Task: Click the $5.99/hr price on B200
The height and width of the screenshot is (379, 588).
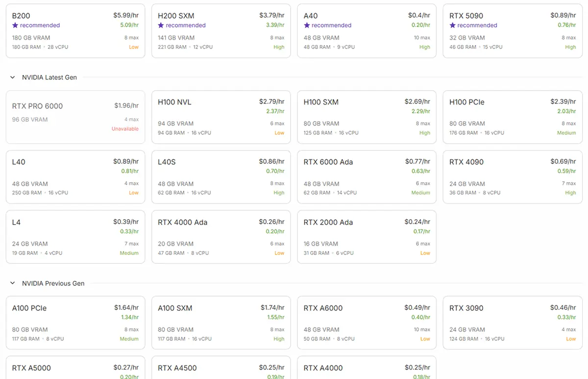Action: click(126, 16)
